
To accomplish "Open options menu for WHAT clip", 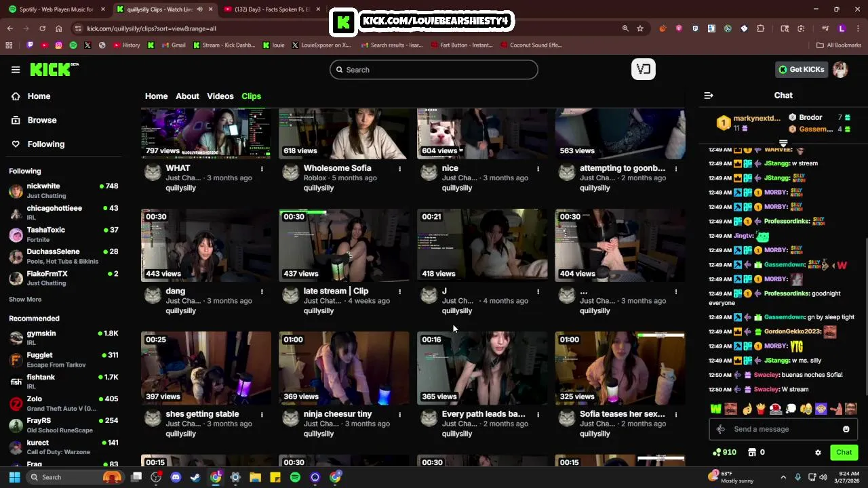I will coord(262,169).
